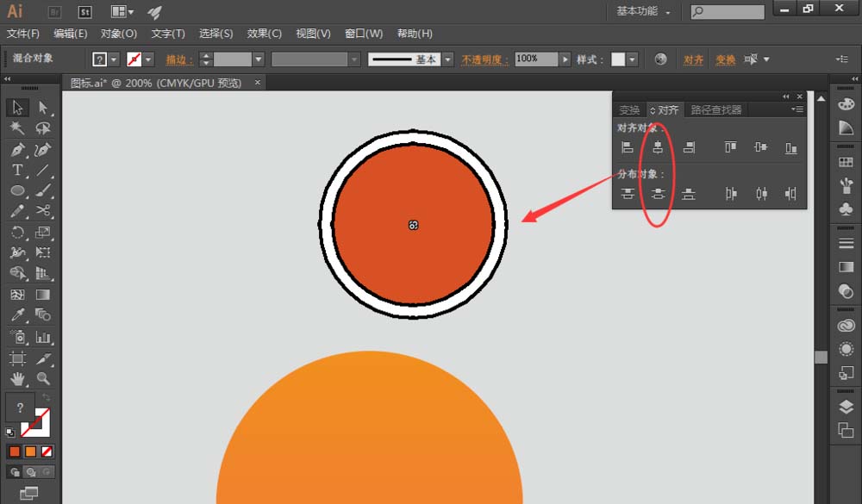Click the Recolor Artwork wheel icon

[661, 59]
